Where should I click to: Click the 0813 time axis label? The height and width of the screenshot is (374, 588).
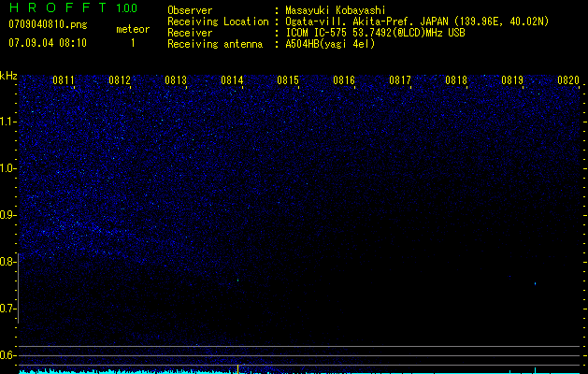pos(176,80)
